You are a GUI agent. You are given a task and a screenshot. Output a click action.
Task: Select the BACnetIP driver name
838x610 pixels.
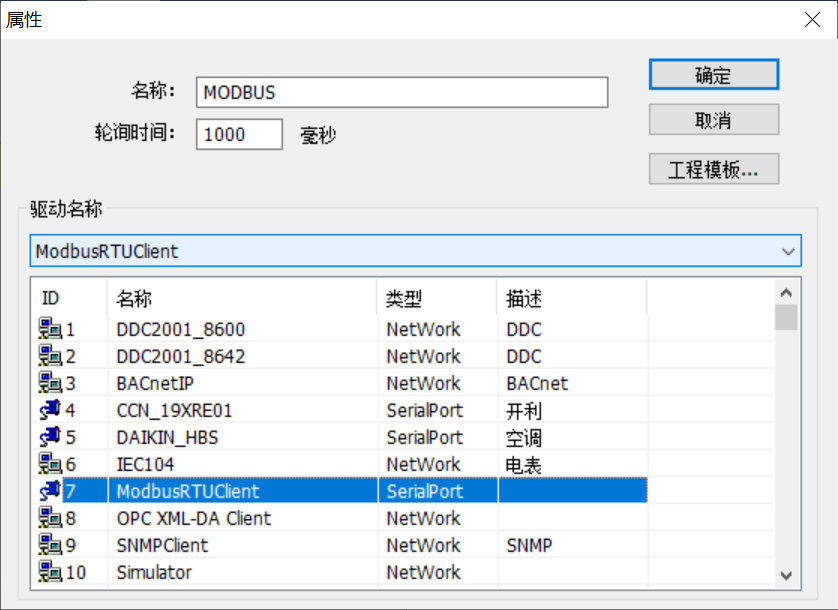tap(155, 383)
